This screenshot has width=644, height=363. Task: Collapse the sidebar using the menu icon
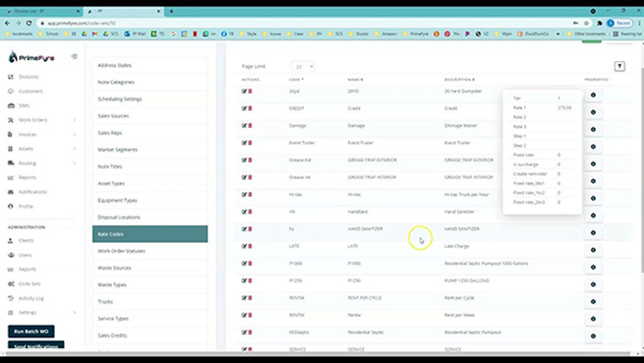(74, 56)
